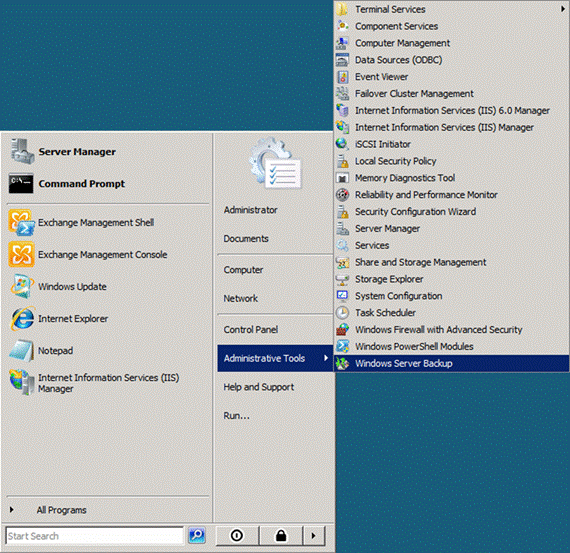Image resolution: width=570 pixels, height=553 pixels.
Task: Click the Windows Update icon
Action: coord(22,286)
